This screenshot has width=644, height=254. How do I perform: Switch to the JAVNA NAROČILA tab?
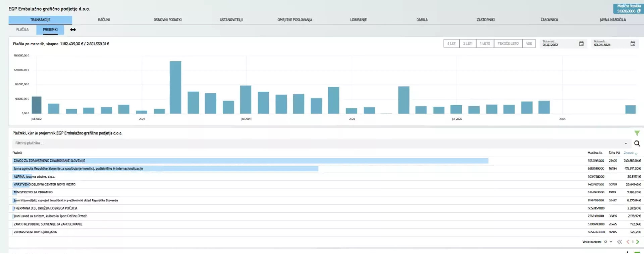click(x=612, y=20)
